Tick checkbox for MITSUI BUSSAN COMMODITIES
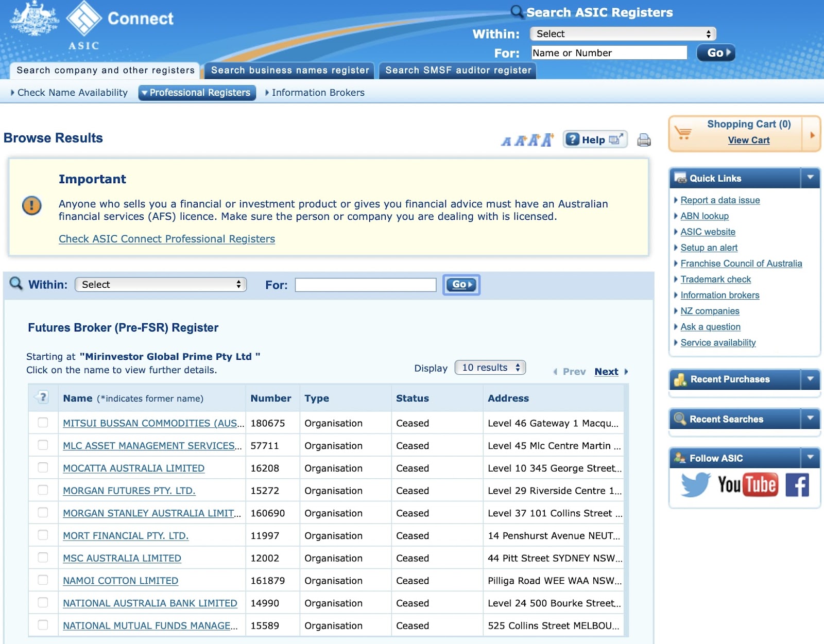The width and height of the screenshot is (824, 644). pos(43,423)
